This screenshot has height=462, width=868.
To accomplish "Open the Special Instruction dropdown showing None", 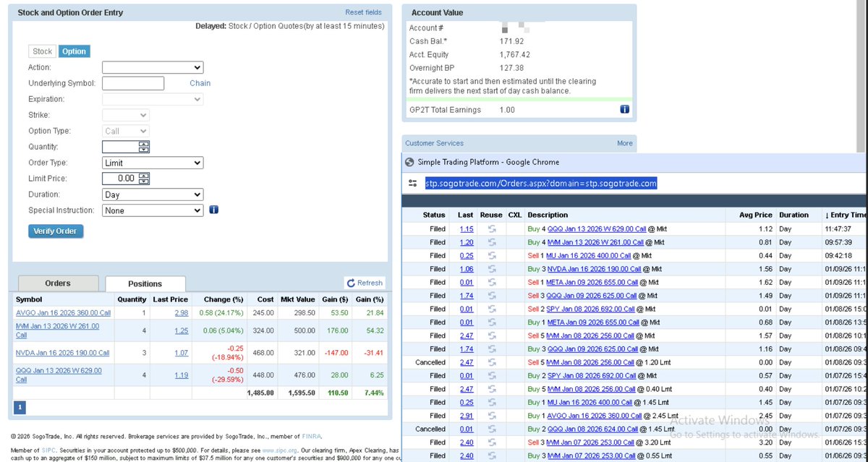I will tap(153, 210).
